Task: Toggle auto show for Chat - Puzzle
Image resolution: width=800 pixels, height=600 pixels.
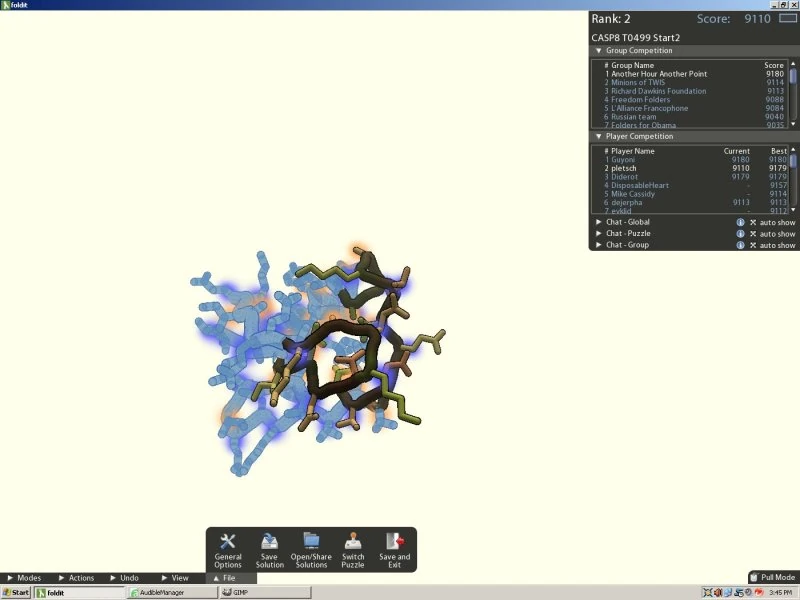Action: pyautogui.click(x=753, y=234)
